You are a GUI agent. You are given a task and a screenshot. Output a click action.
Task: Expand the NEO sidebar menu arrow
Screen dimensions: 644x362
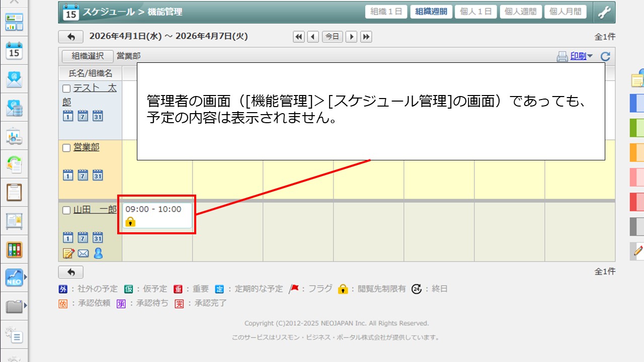tap(25, 277)
